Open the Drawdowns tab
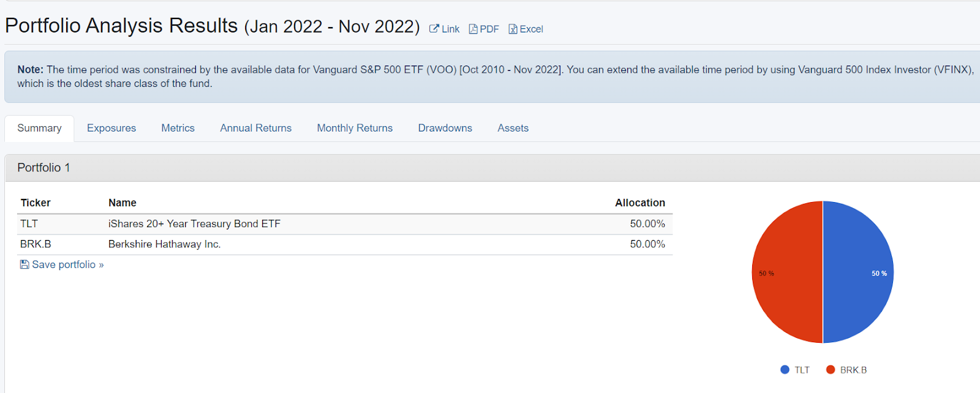980x393 pixels. [445, 128]
